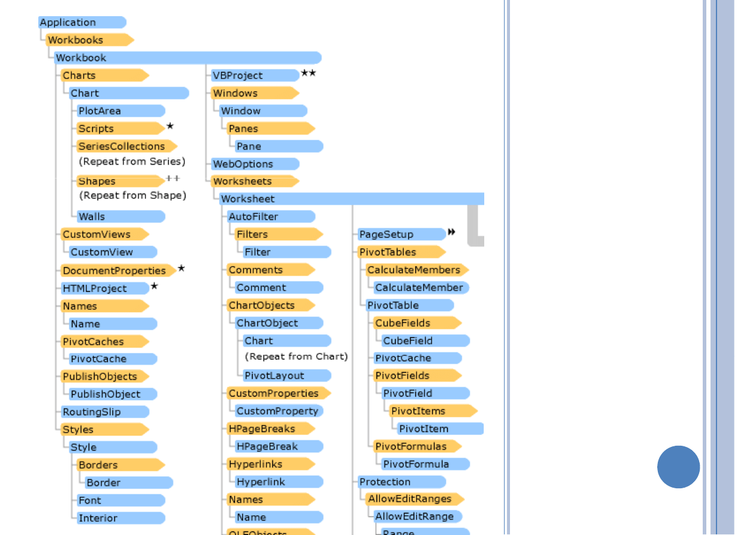Select the Hyperlinks collection node
Image resolution: width=756 pixels, height=535 pixels.
[271, 464]
